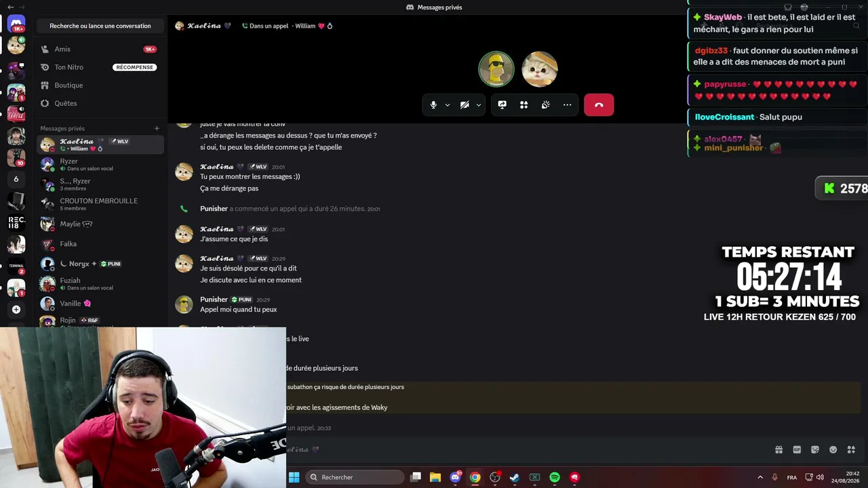The height and width of the screenshot is (488, 868).
Task: Click the Punisher name in the call log entry
Action: 214,209
